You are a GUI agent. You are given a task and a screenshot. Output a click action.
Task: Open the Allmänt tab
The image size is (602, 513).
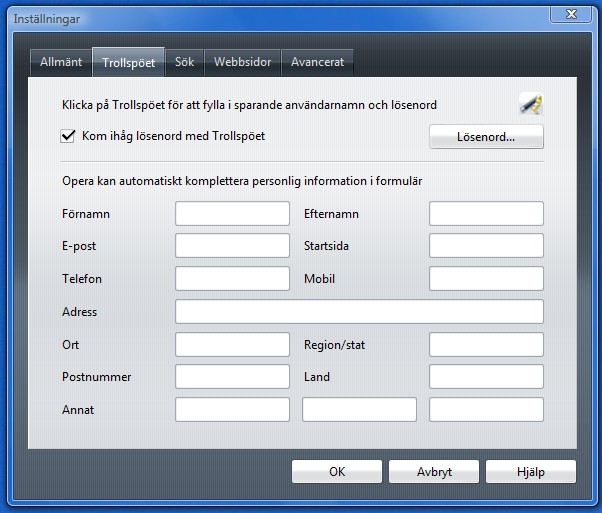tap(61, 62)
